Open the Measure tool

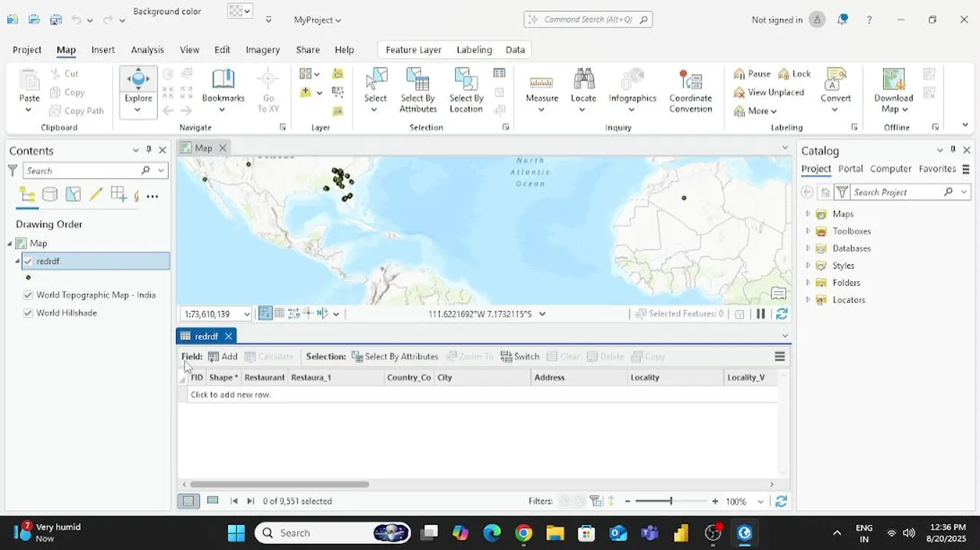[x=542, y=90]
